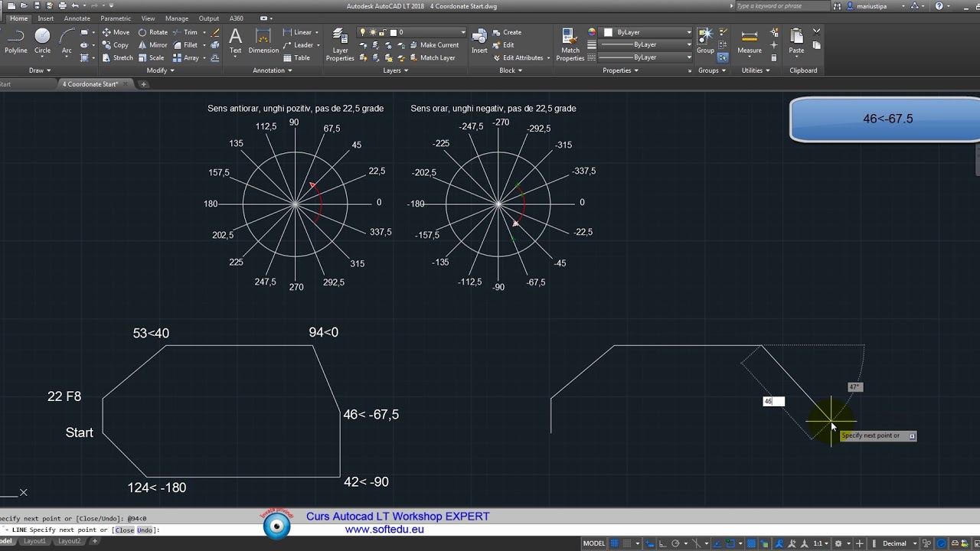Screen dimensions: 980x551
Task: Activate the Copy tool in Modify
Action: click(116, 44)
